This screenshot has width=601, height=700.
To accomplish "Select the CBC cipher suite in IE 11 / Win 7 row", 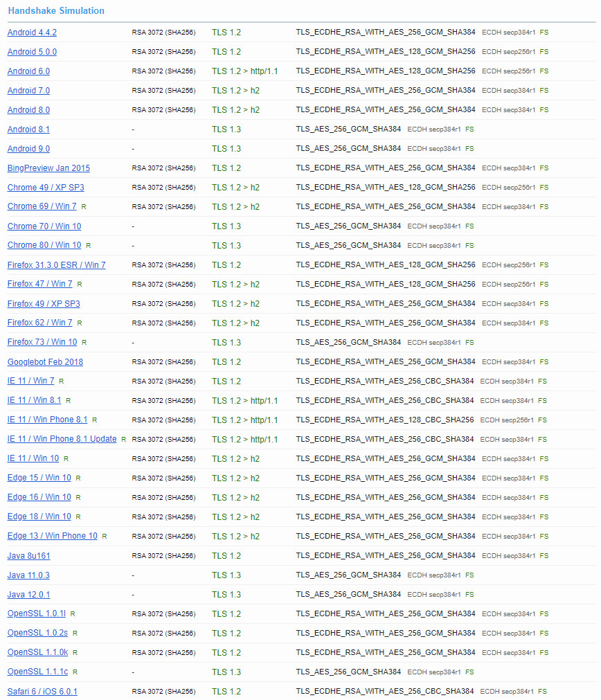I will point(384,382).
